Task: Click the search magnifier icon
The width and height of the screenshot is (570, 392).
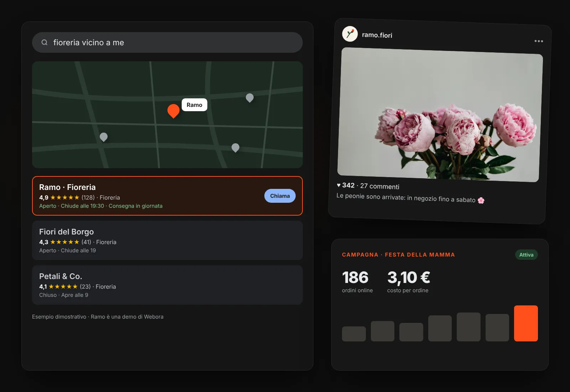Action: (x=45, y=42)
